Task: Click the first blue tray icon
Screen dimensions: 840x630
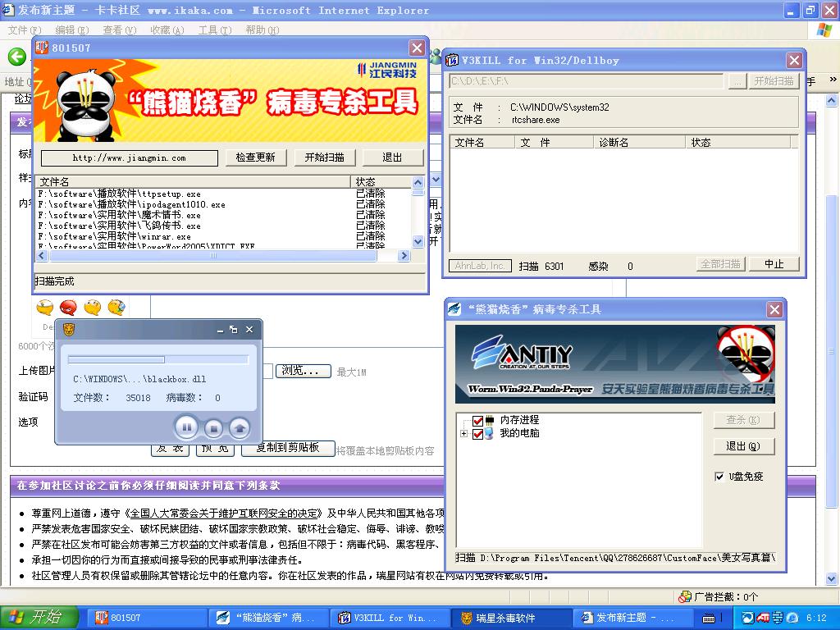Action: pos(748,618)
